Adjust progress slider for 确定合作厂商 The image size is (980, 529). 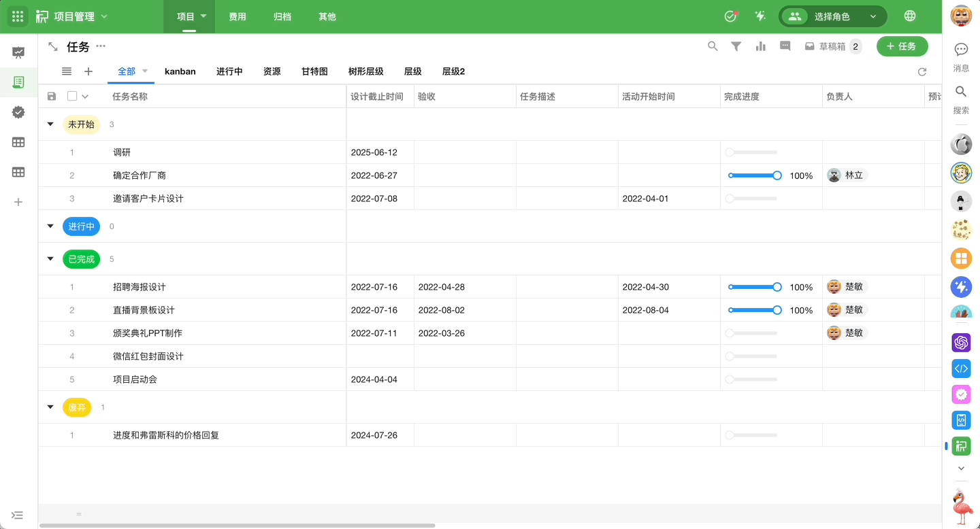755,175
